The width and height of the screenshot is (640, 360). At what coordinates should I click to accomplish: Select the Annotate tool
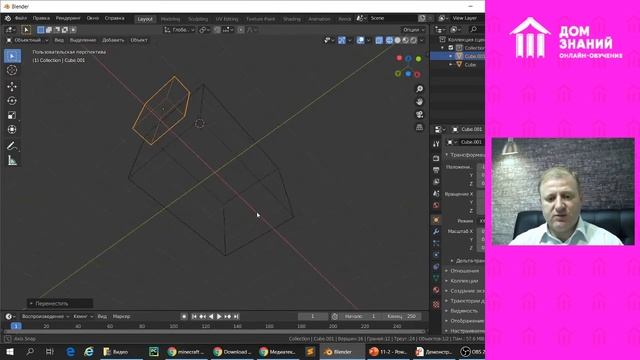pos(12,146)
